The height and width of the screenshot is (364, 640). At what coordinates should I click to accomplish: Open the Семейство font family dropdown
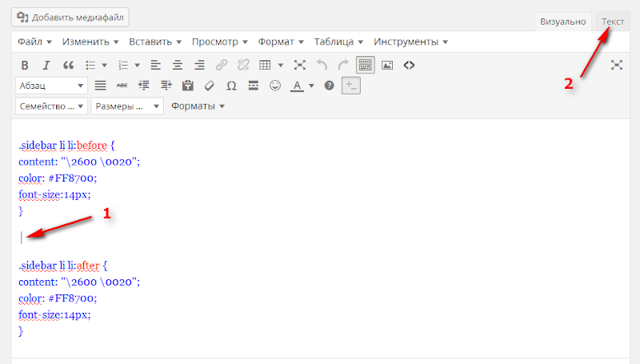pos(51,106)
